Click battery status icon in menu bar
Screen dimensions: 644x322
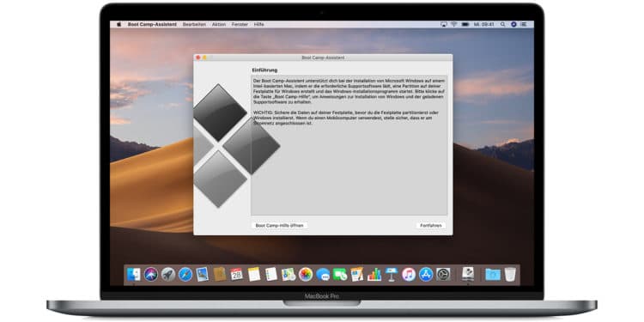click(465, 24)
